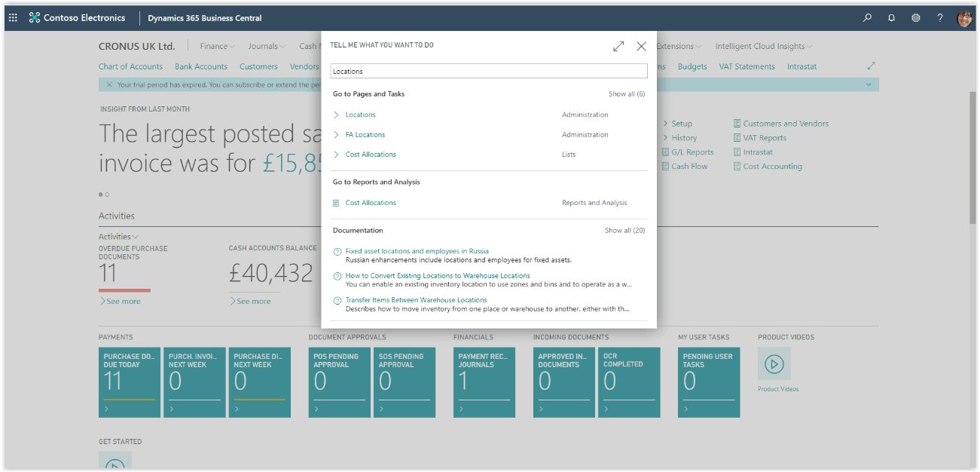Open the user profile avatar
The image size is (980, 472).
point(964,18)
